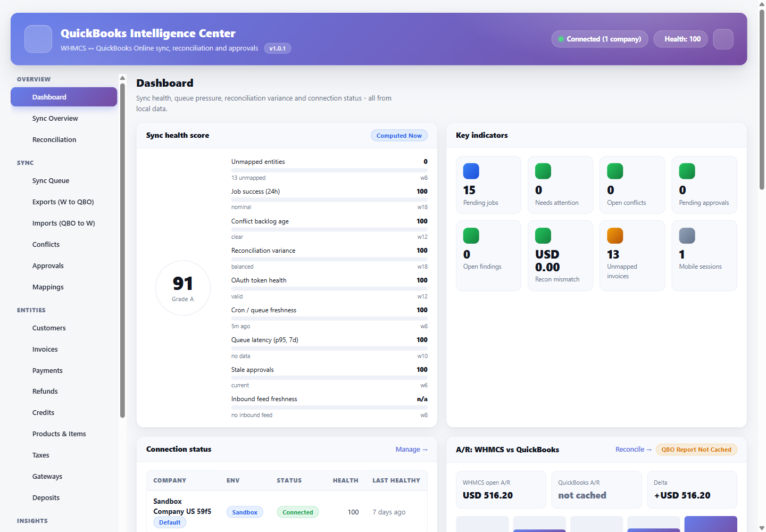
Task: Open Reconciliation from sidebar
Action: point(64,139)
